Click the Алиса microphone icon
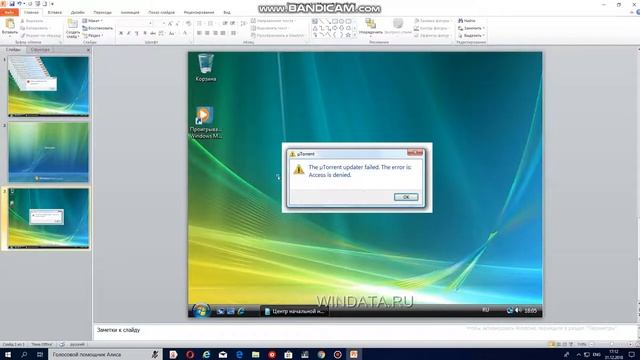The width and height of the screenshot is (640, 360). pyautogui.click(x=155, y=355)
